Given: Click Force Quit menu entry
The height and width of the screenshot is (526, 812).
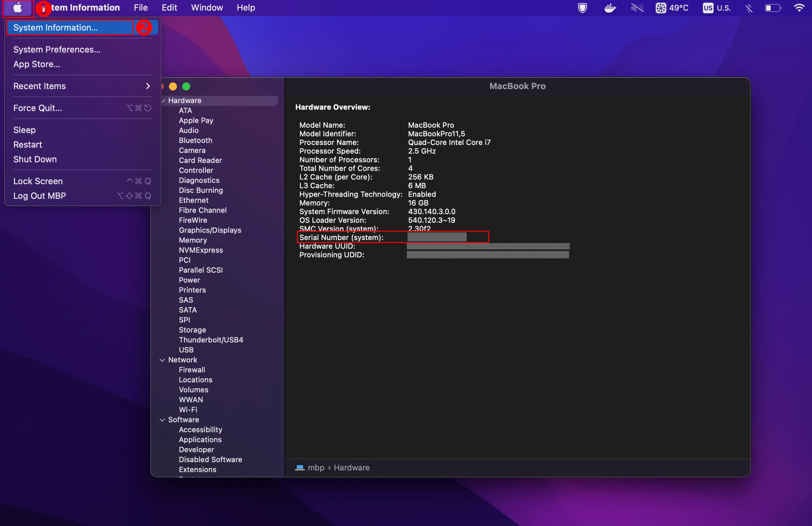Looking at the screenshot, I should (38, 108).
